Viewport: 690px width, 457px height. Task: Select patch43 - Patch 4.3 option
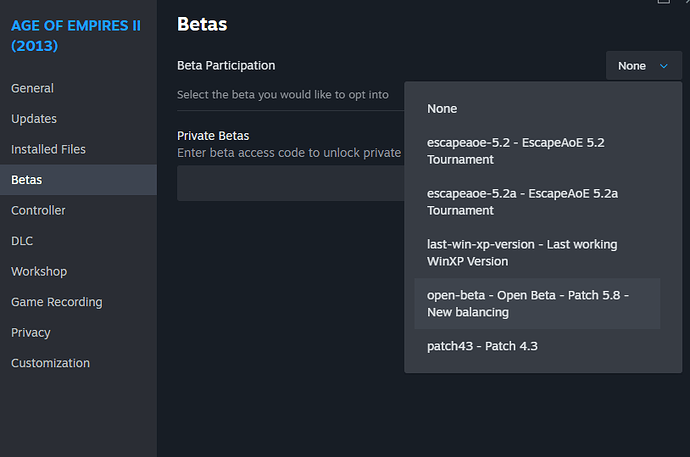click(x=537, y=346)
